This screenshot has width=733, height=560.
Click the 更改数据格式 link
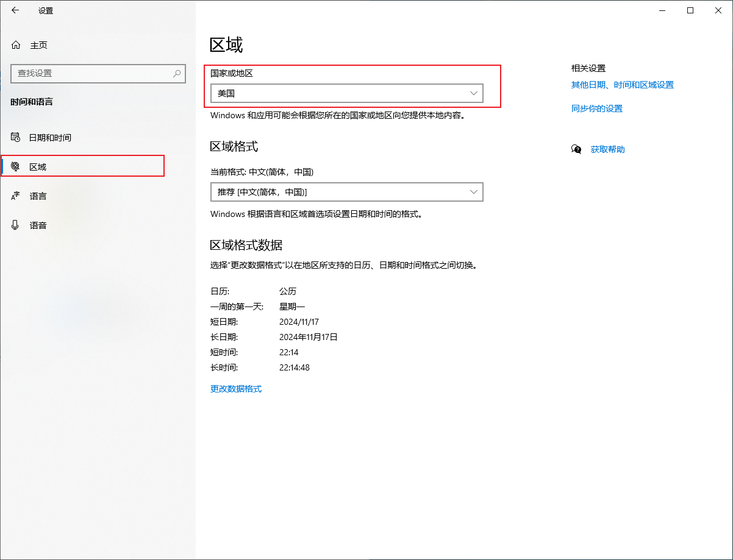(236, 389)
